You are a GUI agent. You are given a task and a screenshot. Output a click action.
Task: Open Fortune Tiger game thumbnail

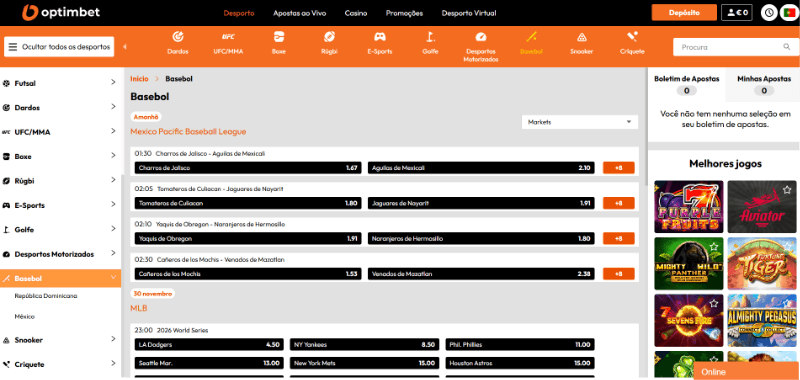[x=762, y=264]
